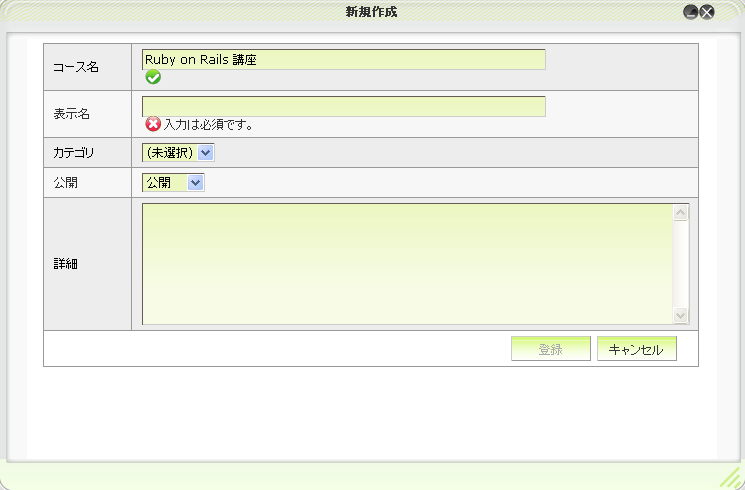Click the red error icon under 表示名

153,124
